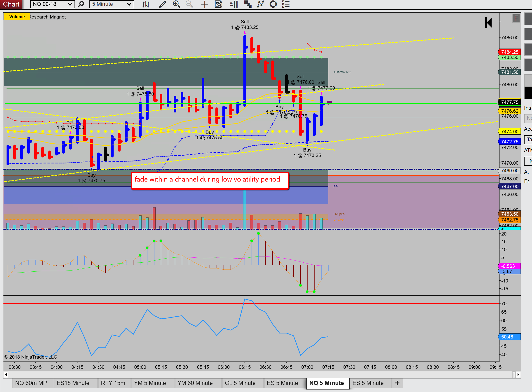Click the yellow Volume indicator label
Screen dimensions: 532x392
click(x=17, y=17)
